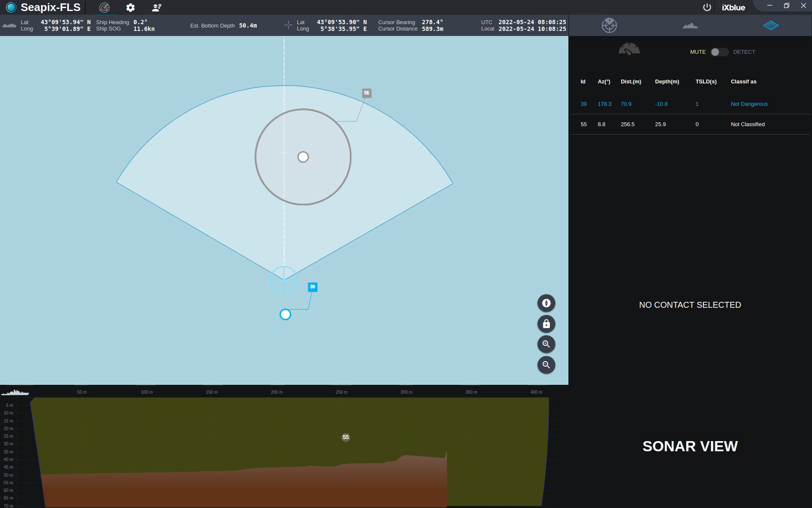Open user management icon in top bar
812x508 pixels.
[x=156, y=8]
